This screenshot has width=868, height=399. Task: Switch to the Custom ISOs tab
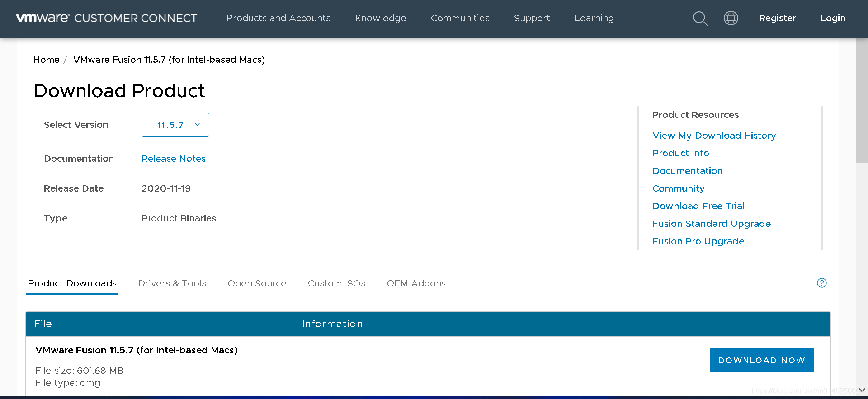[x=336, y=283]
